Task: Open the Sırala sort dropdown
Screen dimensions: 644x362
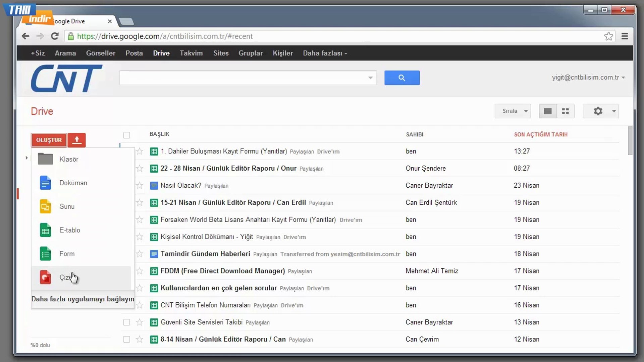Action: coord(513,111)
